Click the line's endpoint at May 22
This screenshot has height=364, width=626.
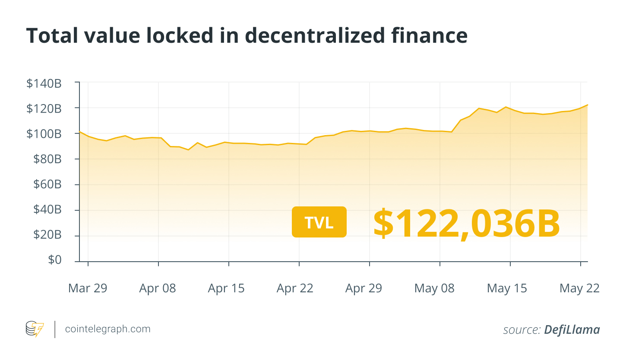[587, 105]
